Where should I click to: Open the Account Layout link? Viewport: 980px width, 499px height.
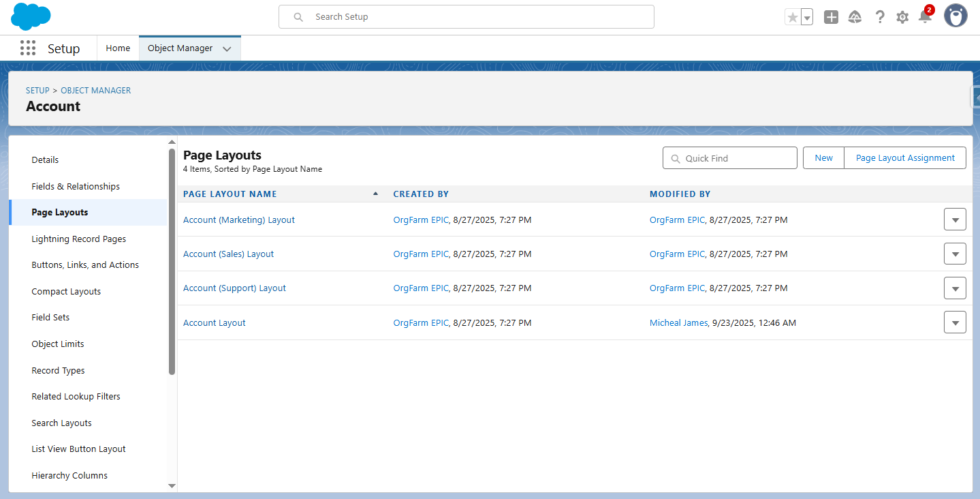tap(215, 323)
